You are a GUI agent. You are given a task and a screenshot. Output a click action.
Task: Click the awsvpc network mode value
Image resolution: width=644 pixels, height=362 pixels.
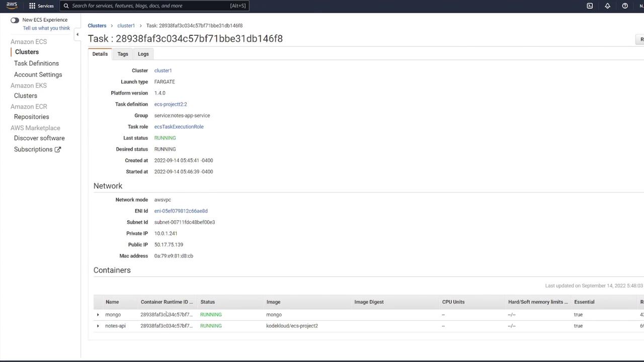click(163, 200)
